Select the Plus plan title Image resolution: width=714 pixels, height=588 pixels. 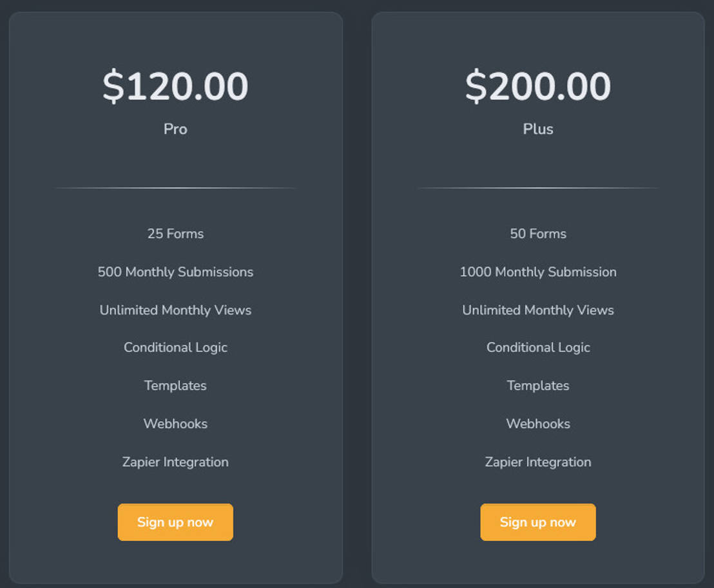tap(538, 129)
